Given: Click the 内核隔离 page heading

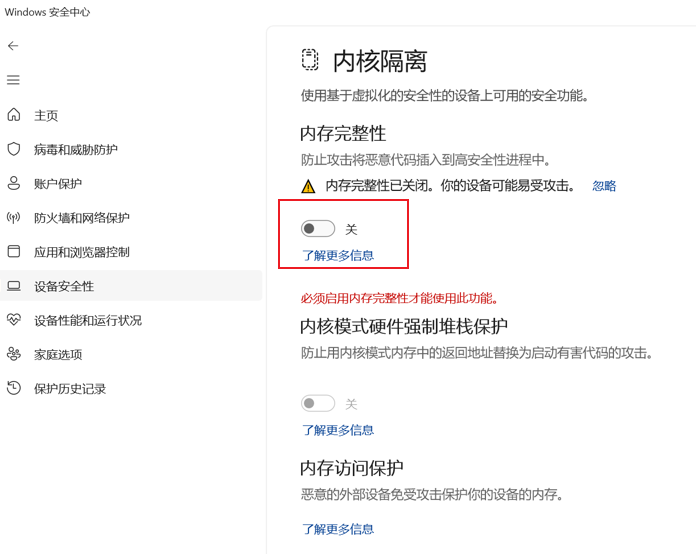Looking at the screenshot, I should (x=380, y=61).
